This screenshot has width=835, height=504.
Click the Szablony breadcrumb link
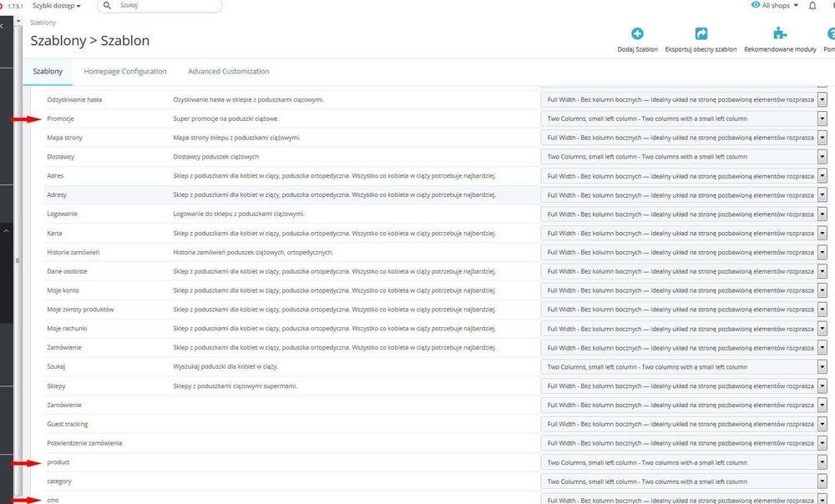43,23
